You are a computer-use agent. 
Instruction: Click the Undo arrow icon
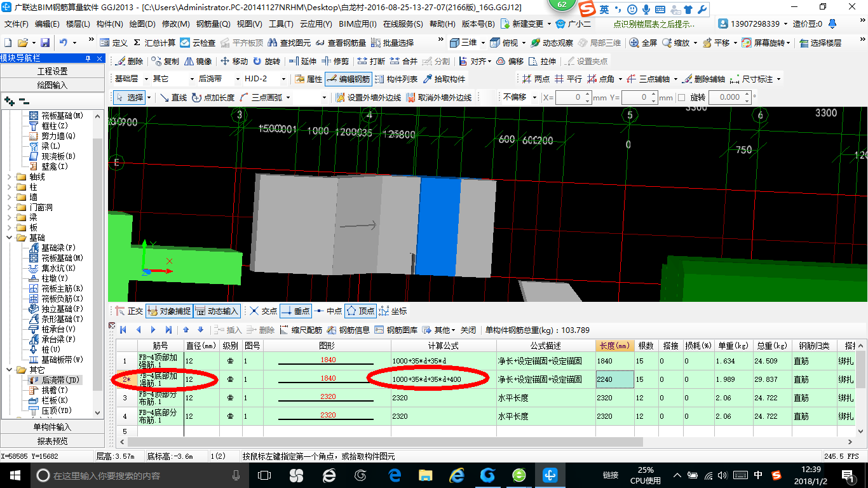64,43
